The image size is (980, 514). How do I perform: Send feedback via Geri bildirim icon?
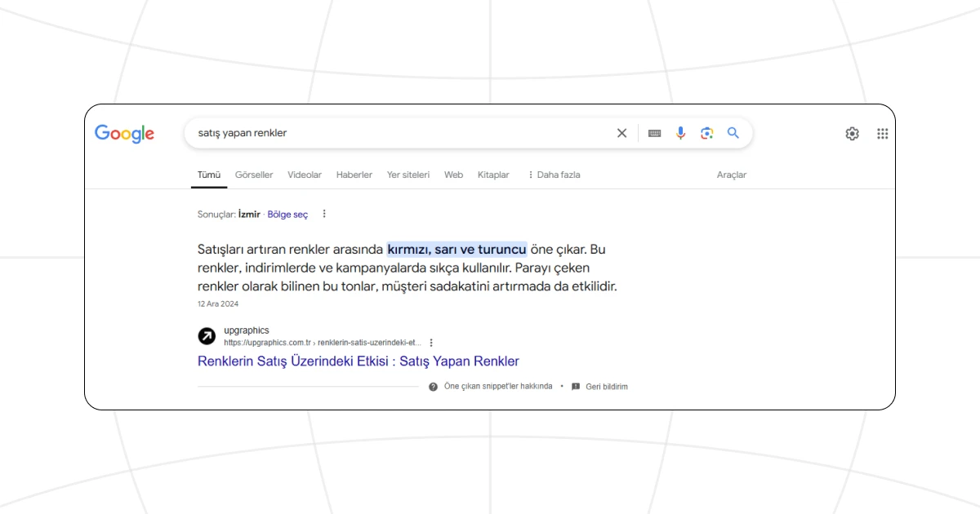[576, 387]
